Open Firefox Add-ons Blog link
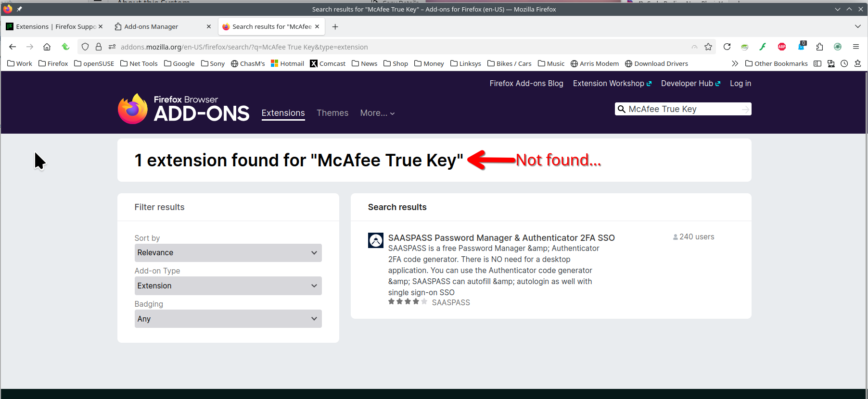The height and width of the screenshot is (399, 868). (x=526, y=84)
